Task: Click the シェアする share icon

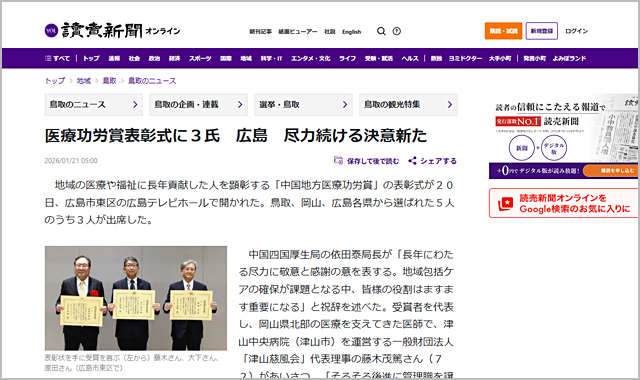Action: pyautogui.click(x=413, y=161)
